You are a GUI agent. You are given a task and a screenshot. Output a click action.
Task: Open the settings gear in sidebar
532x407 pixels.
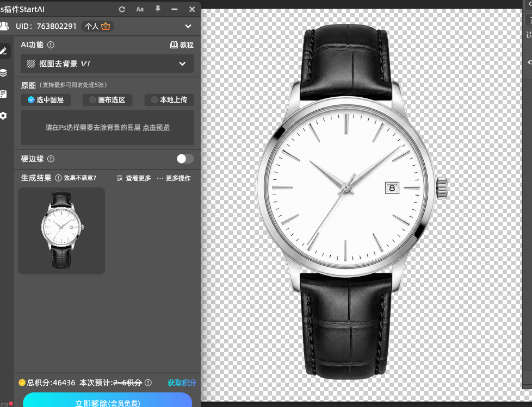click(x=3, y=116)
